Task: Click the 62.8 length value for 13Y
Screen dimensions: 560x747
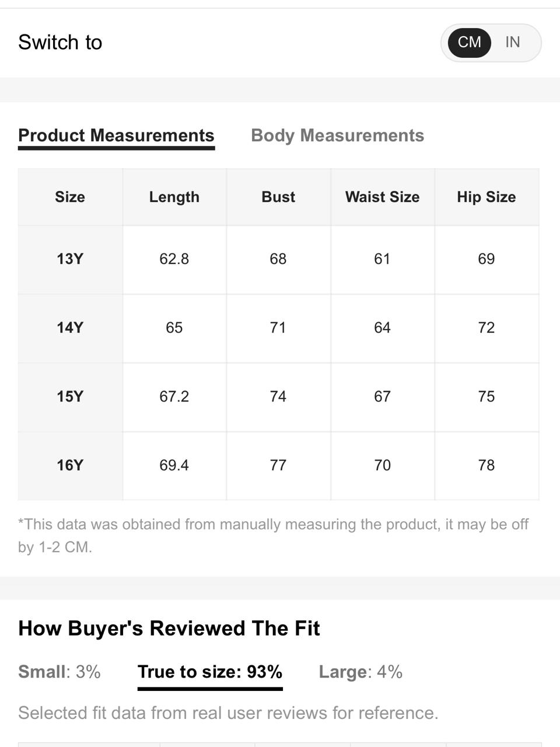Action: [x=174, y=259]
